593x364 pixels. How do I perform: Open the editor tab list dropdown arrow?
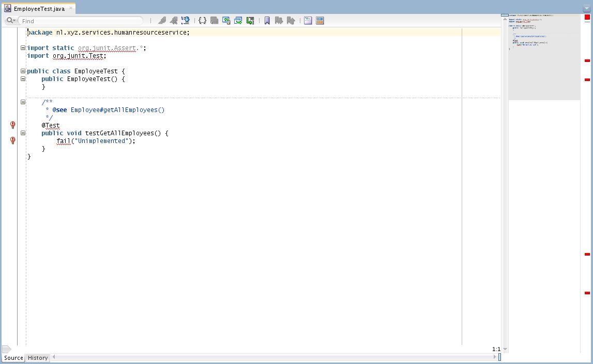586,8
